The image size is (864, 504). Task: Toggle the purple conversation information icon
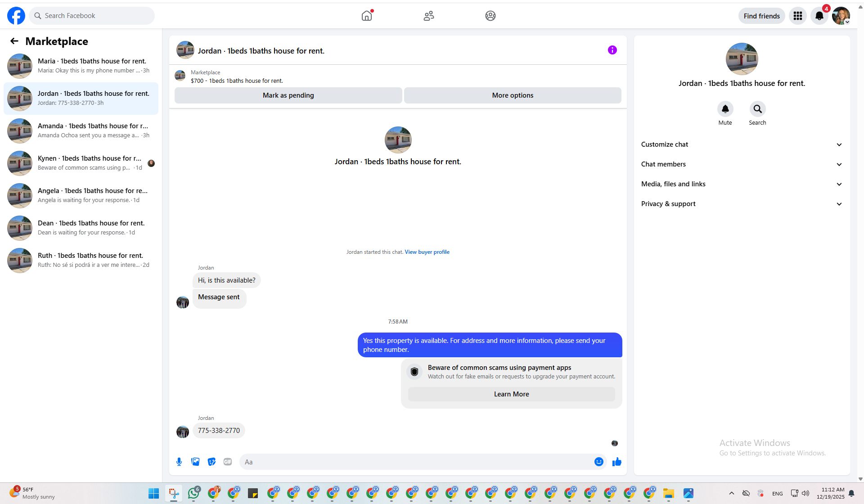[x=612, y=50]
